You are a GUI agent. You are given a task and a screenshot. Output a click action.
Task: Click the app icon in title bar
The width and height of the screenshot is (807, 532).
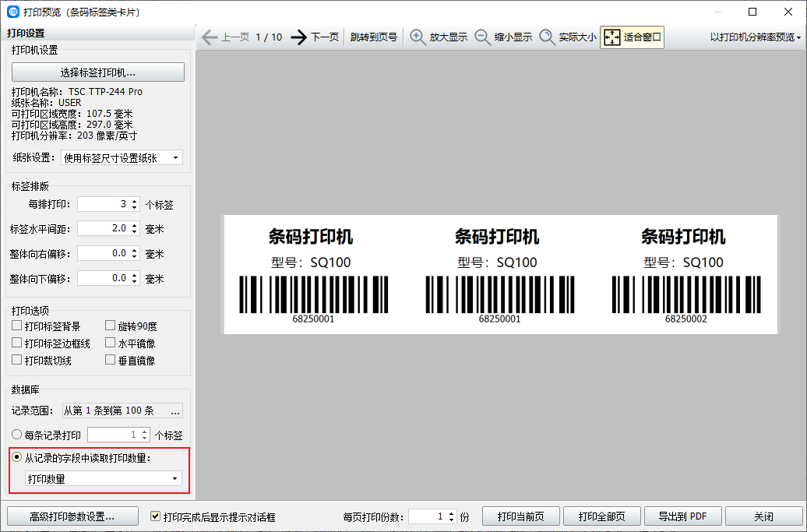pos(13,12)
